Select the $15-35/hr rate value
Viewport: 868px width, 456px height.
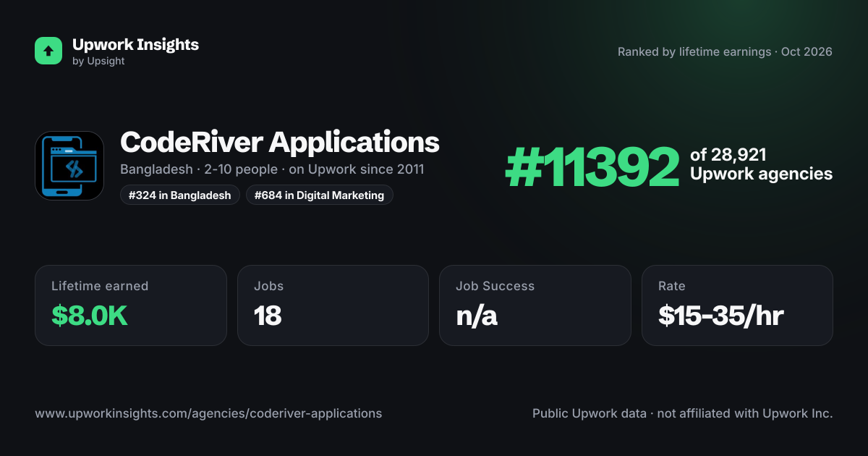point(721,316)
